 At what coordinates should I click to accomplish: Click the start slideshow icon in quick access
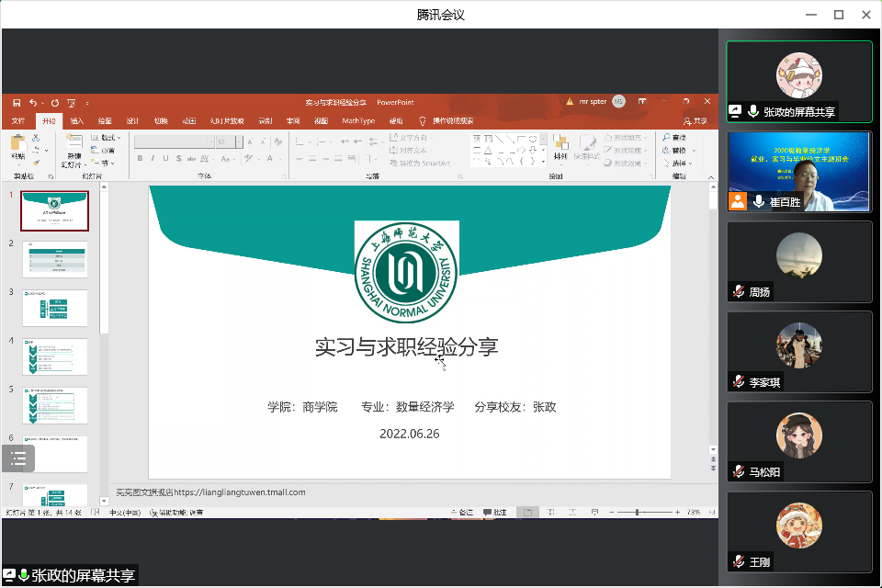(72, 103)
